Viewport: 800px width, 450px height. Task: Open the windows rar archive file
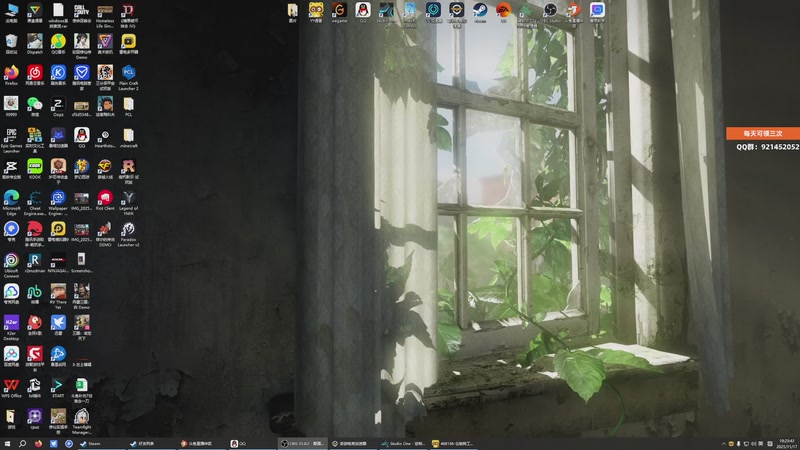[58, 15]
